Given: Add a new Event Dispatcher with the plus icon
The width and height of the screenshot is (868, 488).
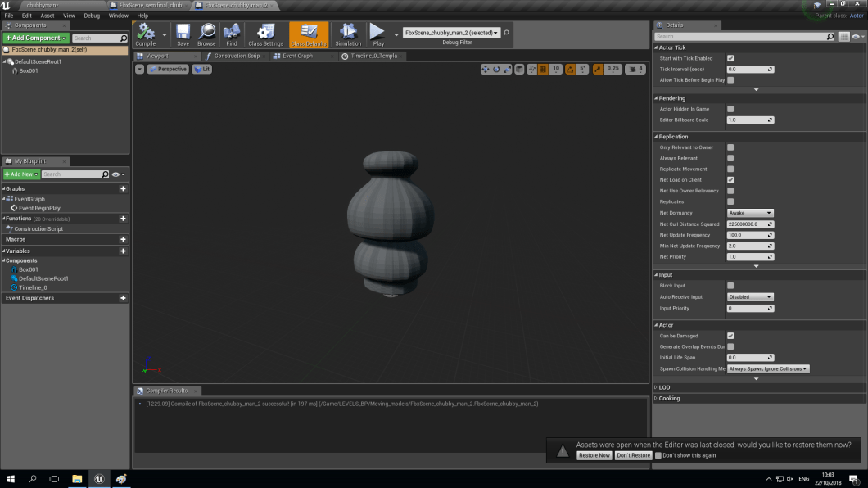Looking at the screenshot, I should tap(123, 298).
